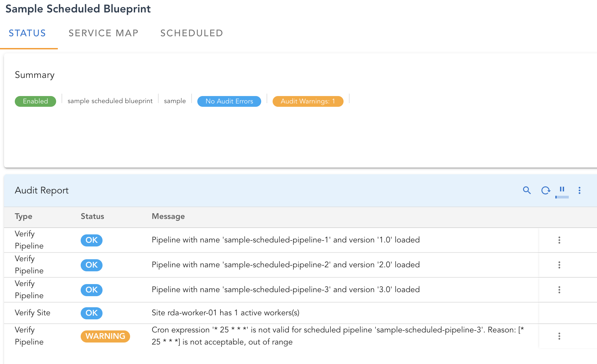Image resolution: width=597 pixels, height=364 pixels.
Task: Sort table by the Status column
Action: click(92, 216)
